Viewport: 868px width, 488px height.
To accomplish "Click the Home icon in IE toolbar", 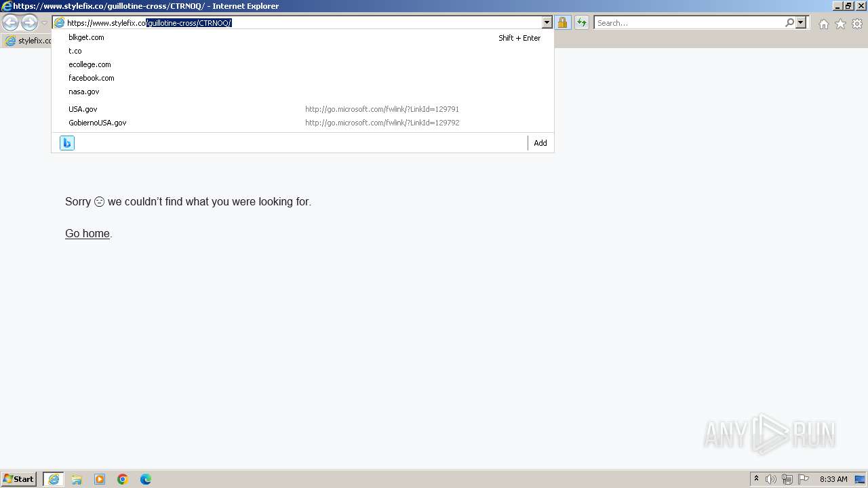I will click(x=823, y=24).
